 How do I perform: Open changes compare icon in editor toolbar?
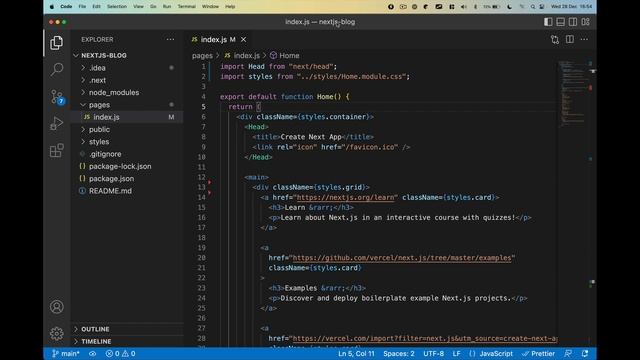555,40
